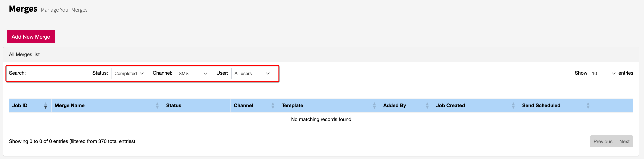
Task: Sort by the Merge Name column
Action: tap(107, 105)
